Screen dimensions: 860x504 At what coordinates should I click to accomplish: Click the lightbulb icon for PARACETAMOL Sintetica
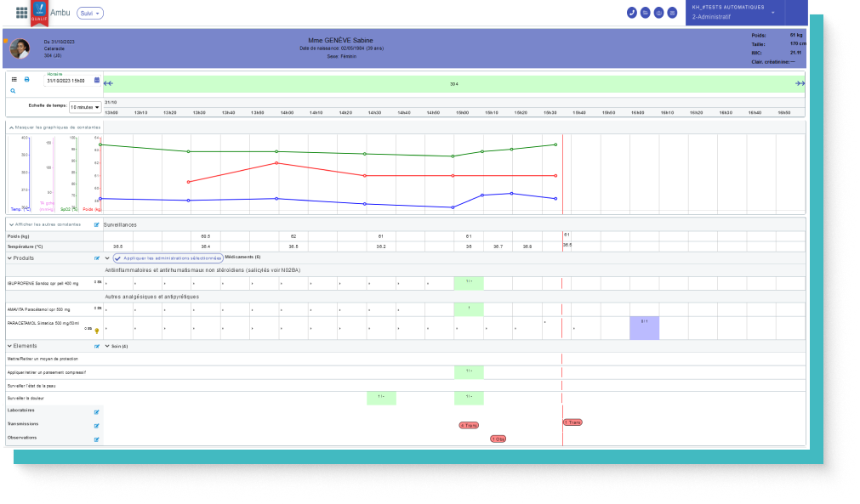coord(96,331)
